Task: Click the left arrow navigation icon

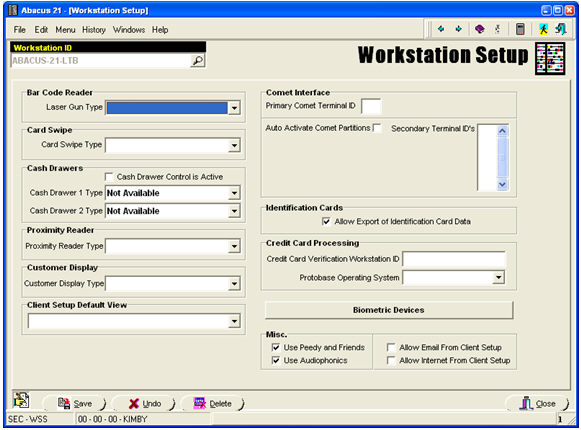Action: click(x=441, y=29)
